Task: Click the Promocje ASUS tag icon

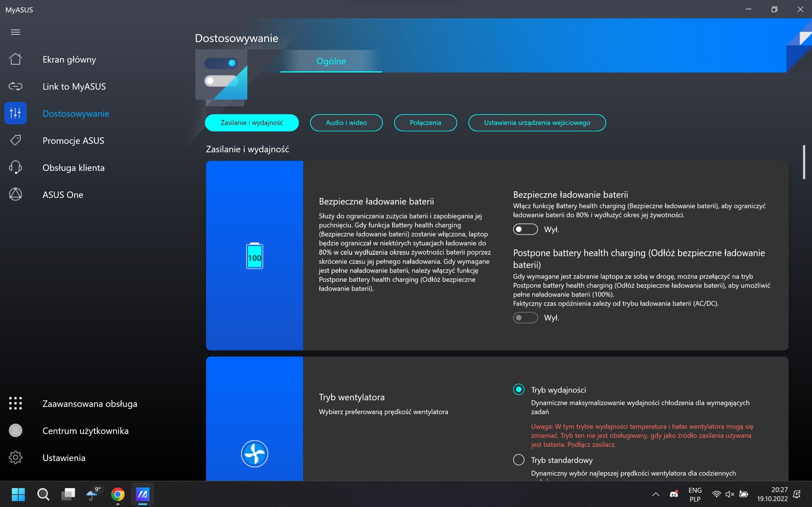Action: (x=16, y=140)
